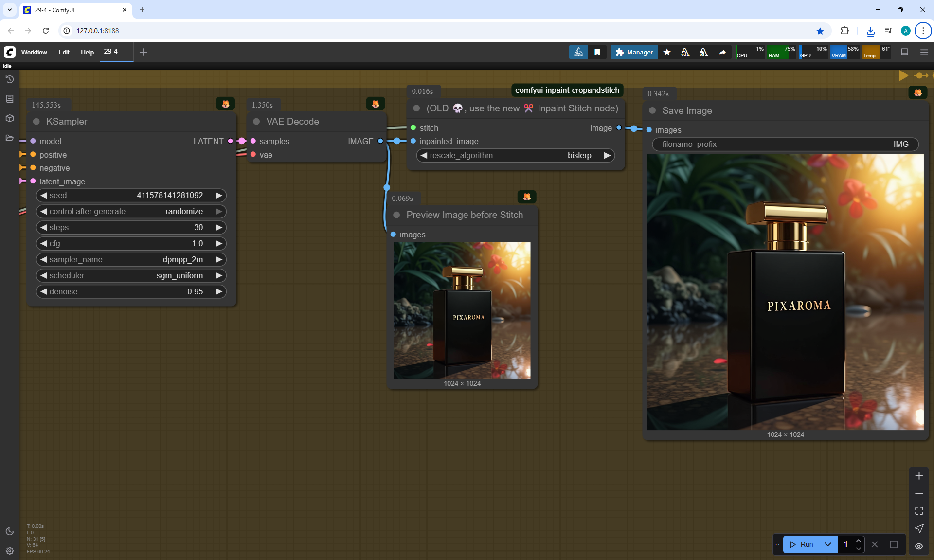Expand the Run button dropdown arrow
This screenshot has height=560, width=934.
click(828, 544)
